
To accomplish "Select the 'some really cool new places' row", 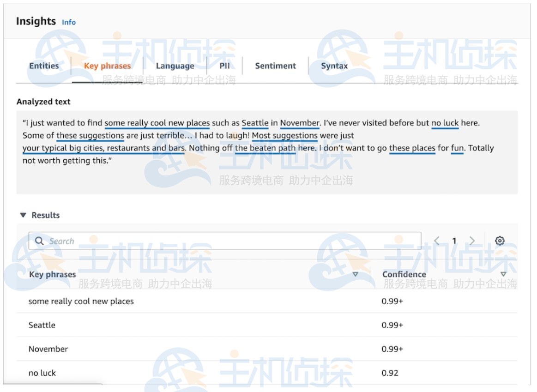I will [x=267, y=302].
